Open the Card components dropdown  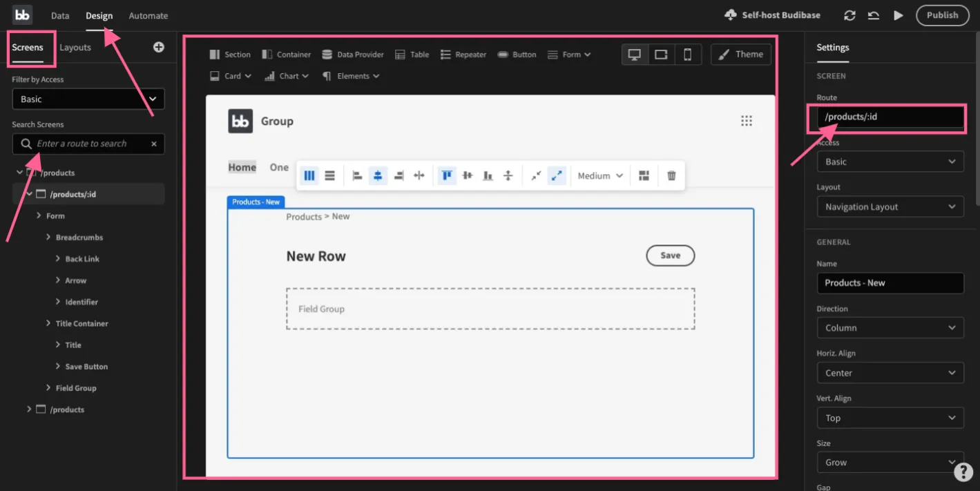[x=231, y=76]
